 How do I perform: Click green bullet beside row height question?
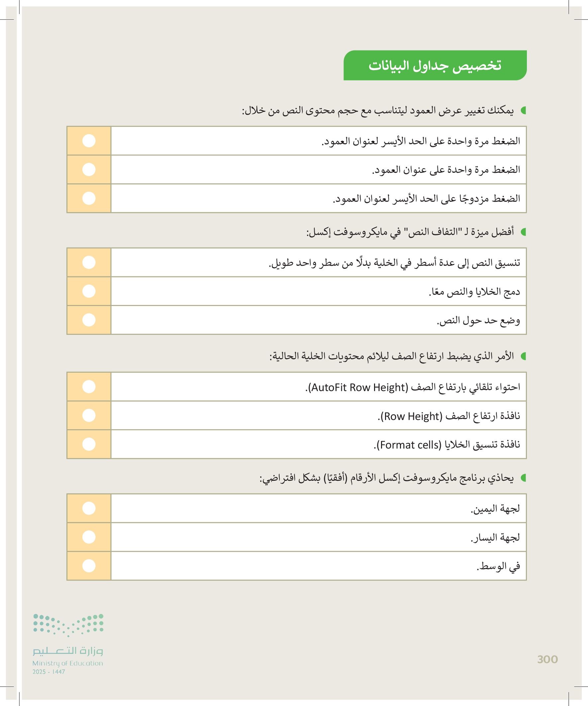523,356
